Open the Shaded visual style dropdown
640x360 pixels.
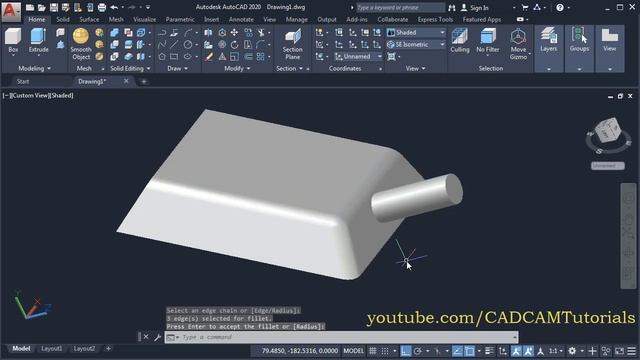click(416, 32)
